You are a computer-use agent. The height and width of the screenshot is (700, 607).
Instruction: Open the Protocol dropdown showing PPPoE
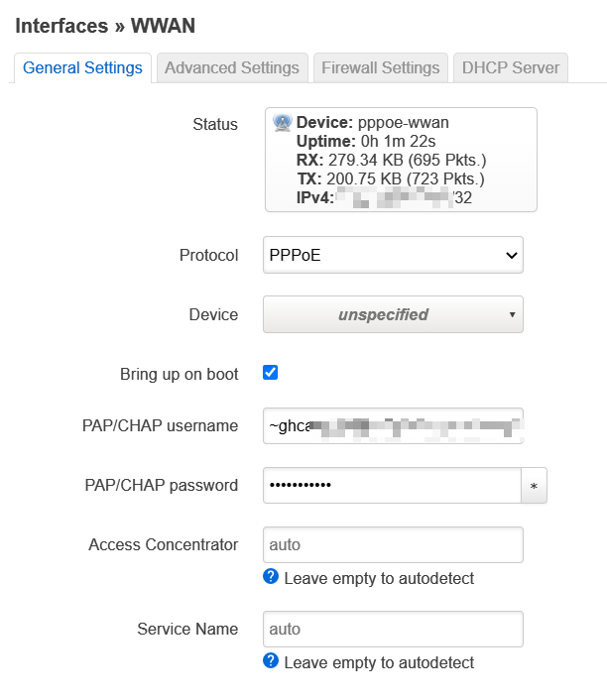click(x=393, y=255)
